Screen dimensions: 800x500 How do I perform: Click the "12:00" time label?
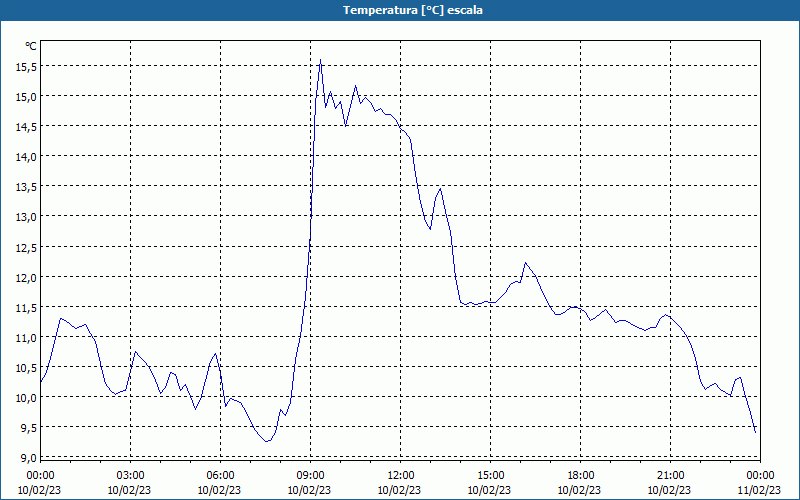(400, 476)
